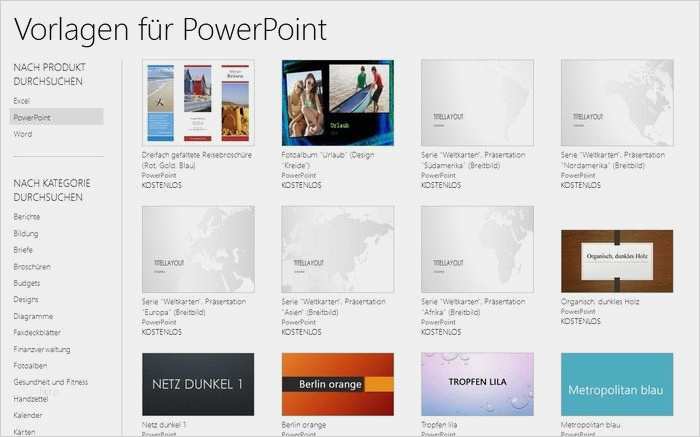
Task: Open Weltkarten Südamerika presentation thumbnail
Action: pyautogui.click(x=477, y=103)
